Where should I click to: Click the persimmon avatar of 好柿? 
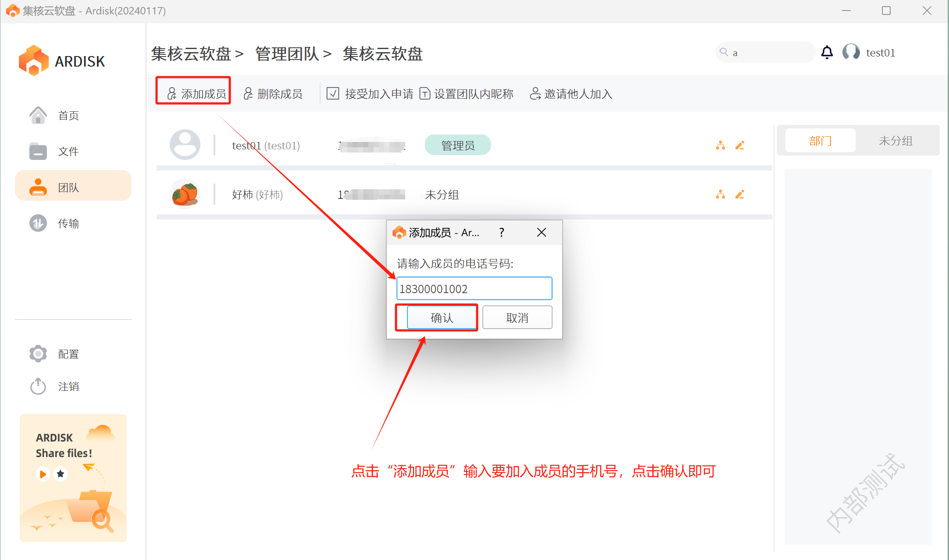(x=185, y=194)
